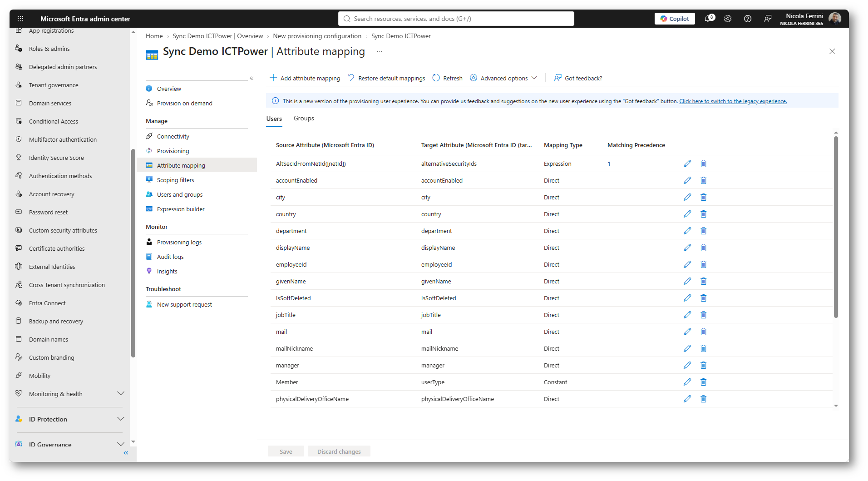Open Nicola Ferrini account avatar
The width and height of the screenshot is (868, 481).
[835, 19]
